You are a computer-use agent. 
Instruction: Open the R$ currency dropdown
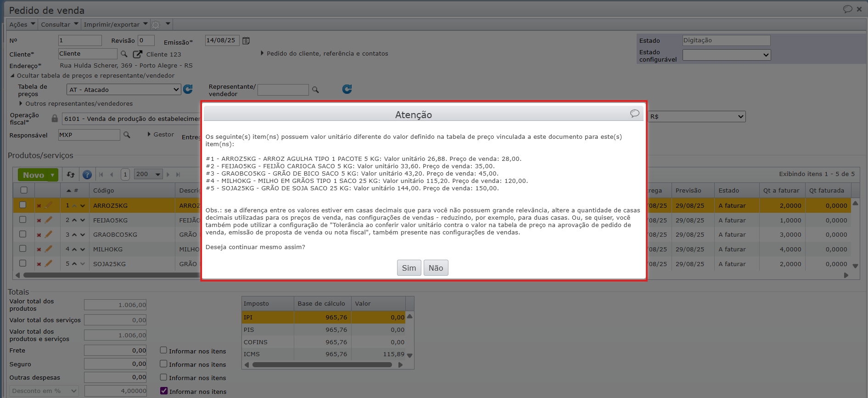[x=697, y=117]
